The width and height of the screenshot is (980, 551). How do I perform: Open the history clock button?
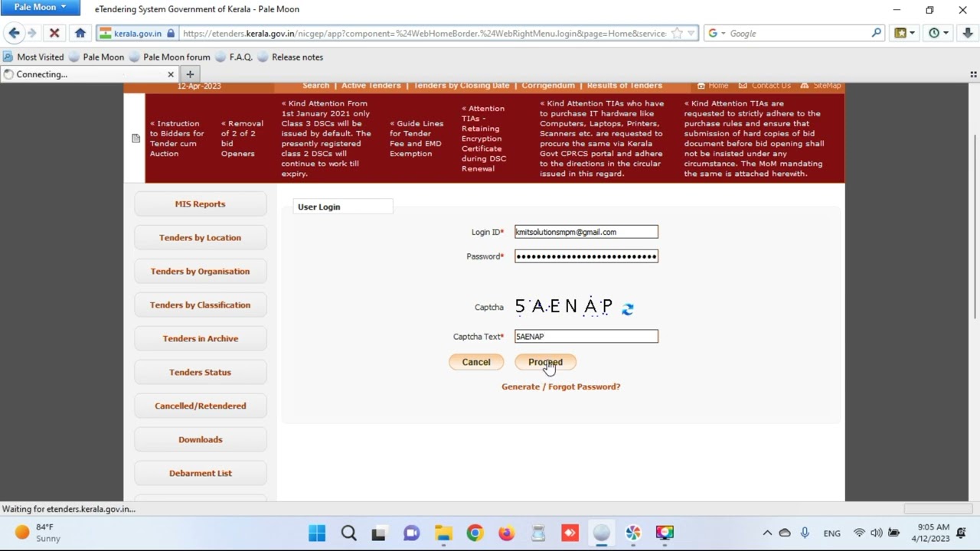[x=939, y=33]
